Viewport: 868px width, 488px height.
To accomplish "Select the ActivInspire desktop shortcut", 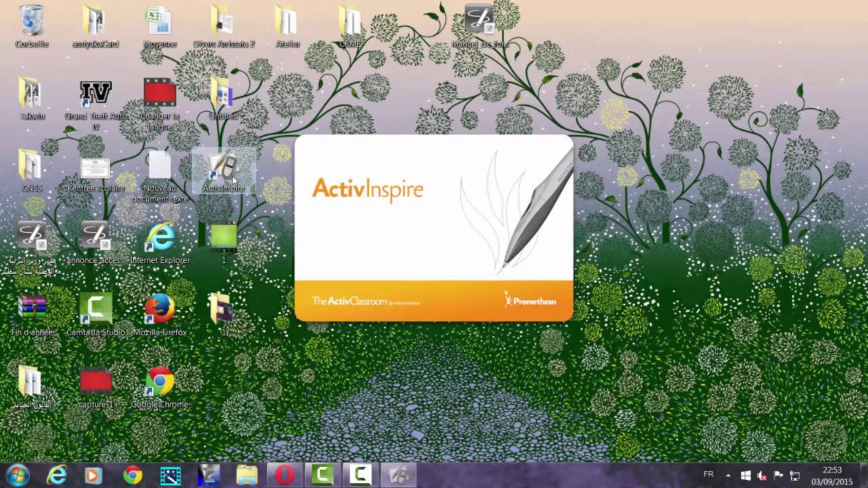I will (224, 171).
